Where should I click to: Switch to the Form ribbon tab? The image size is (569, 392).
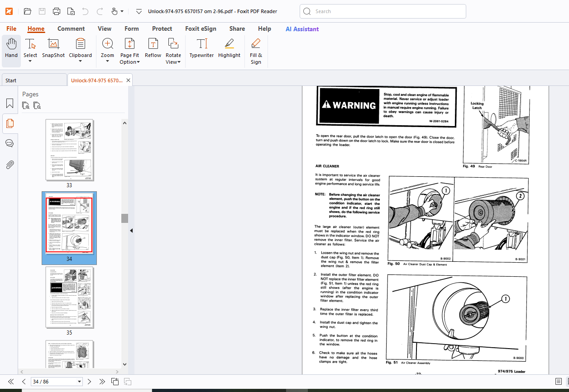click(132, 28)
